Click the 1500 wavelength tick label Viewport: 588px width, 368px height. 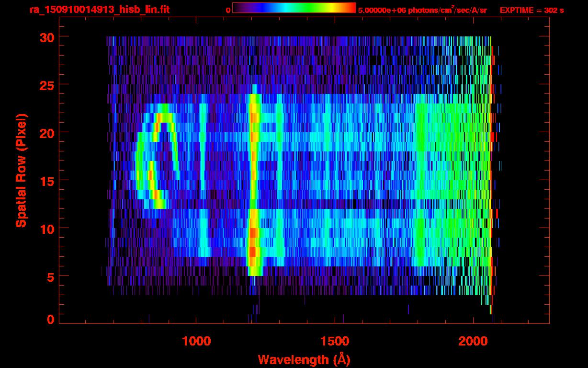[x=335, y=341]
